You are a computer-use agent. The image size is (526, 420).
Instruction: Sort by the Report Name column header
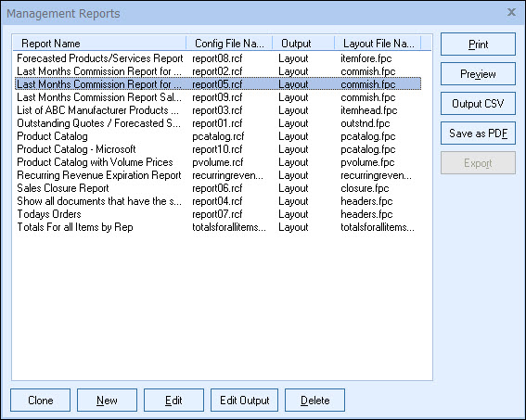tap(99, 44)
